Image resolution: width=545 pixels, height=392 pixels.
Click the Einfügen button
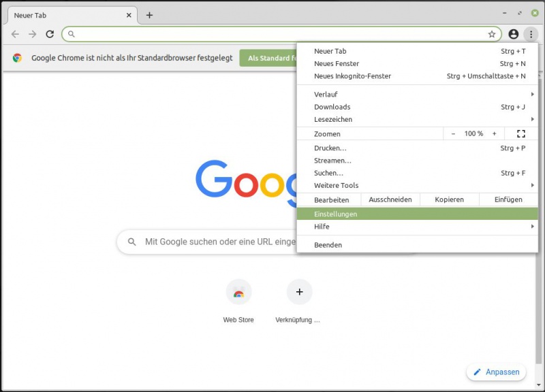coord(508,199)
